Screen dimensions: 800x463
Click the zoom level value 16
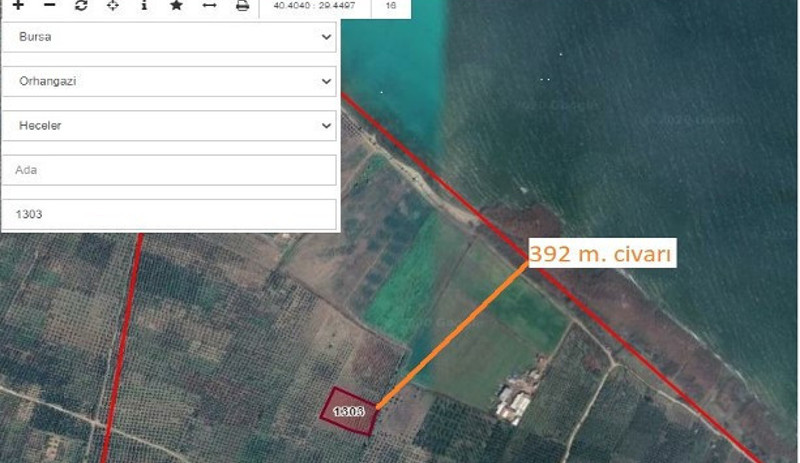coord(391,6)
